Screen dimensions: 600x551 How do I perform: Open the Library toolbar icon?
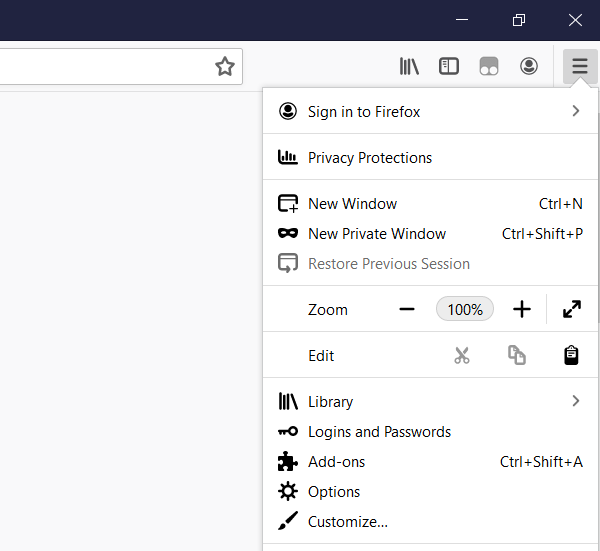(x=409, y=66)
